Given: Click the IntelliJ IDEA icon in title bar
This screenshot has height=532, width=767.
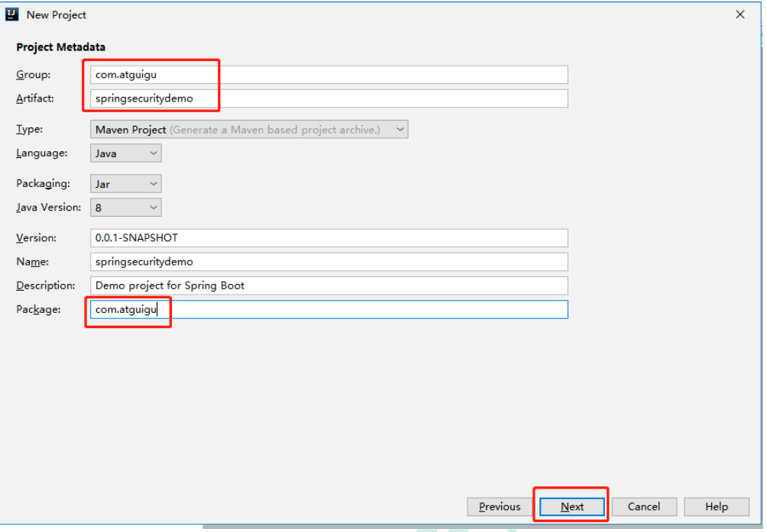Looking at the screenshot, I should click(x=11, y=15).
